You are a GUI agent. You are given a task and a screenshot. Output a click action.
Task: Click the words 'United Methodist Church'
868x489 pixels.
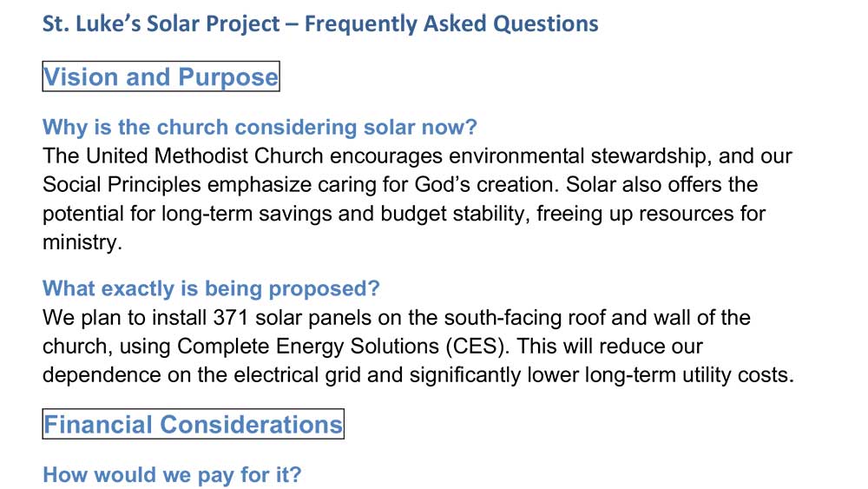tap(204, 156)
